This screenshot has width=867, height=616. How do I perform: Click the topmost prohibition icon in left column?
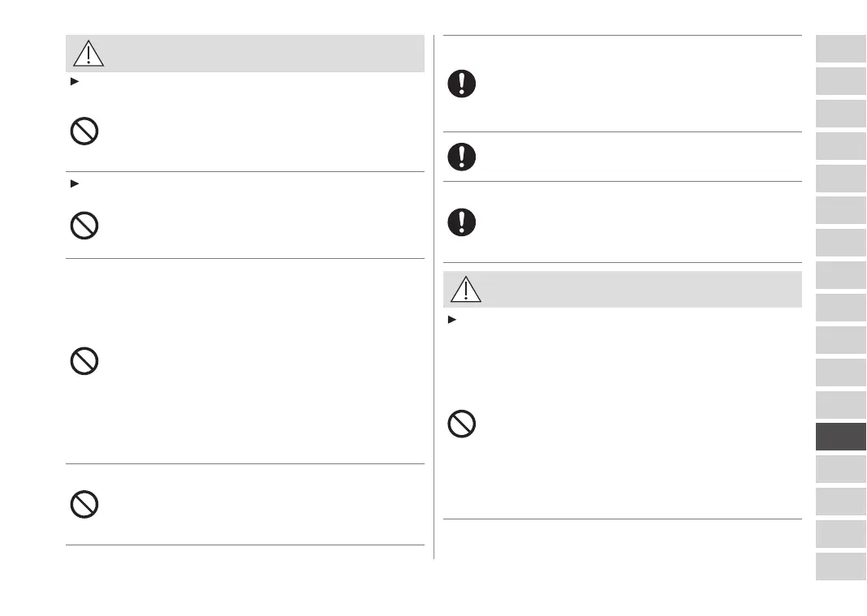point(84,131)
